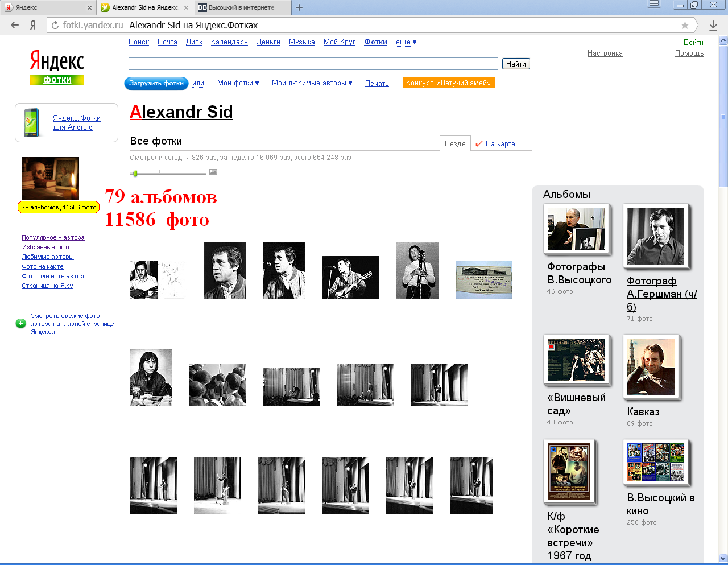This screenshot has width=728, height=565.
Task: Open the ticket stub photo thumbnail
Action: pos(484,279)
